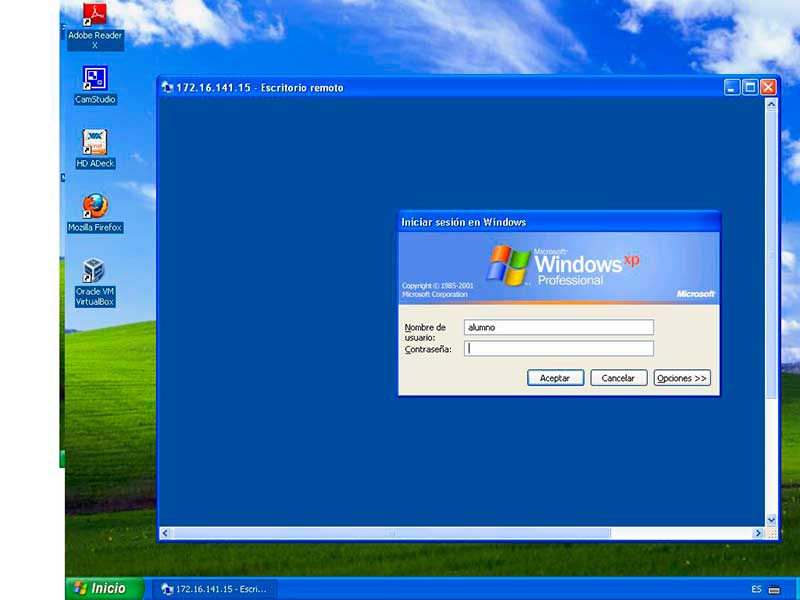Image resolution: width=800 pixels, height=600 pixels.
Task: Click the horizontal scrollbar left arrow
Action: (x=165, y=533)
